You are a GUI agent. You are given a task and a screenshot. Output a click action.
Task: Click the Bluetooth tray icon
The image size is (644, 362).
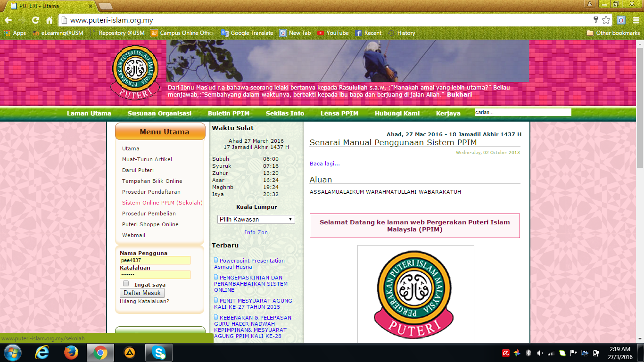(528, 353)
